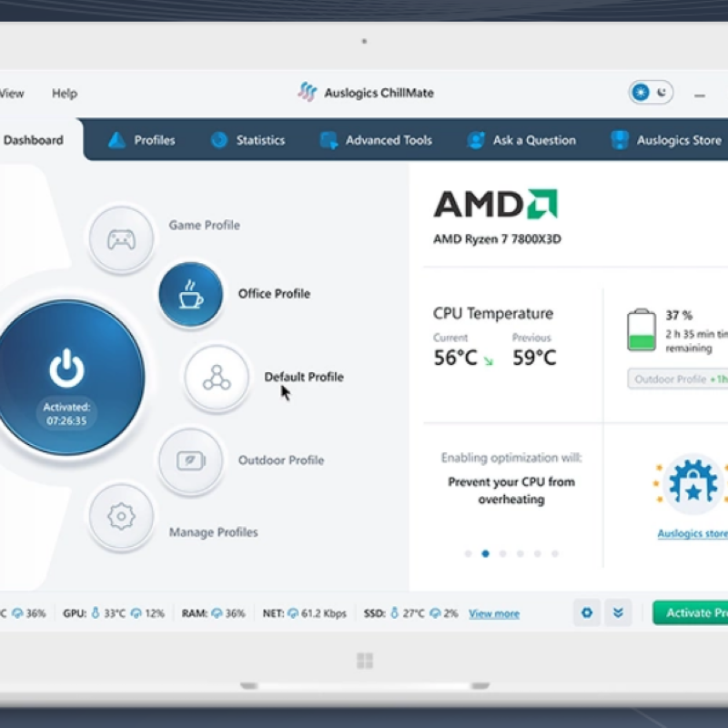Click the Office Profile label
The height and width of the screenshot is (728, 728).
[x=274, y=294]
